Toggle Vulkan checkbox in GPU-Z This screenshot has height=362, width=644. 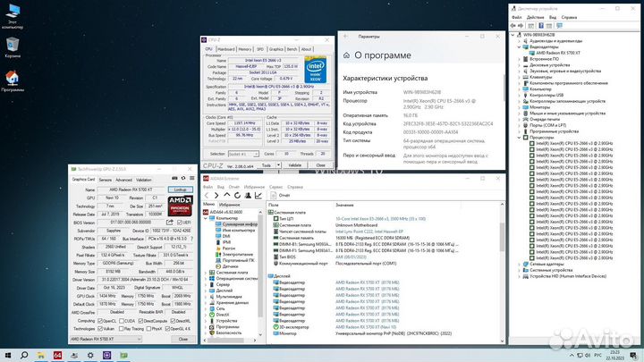[100, 329]
